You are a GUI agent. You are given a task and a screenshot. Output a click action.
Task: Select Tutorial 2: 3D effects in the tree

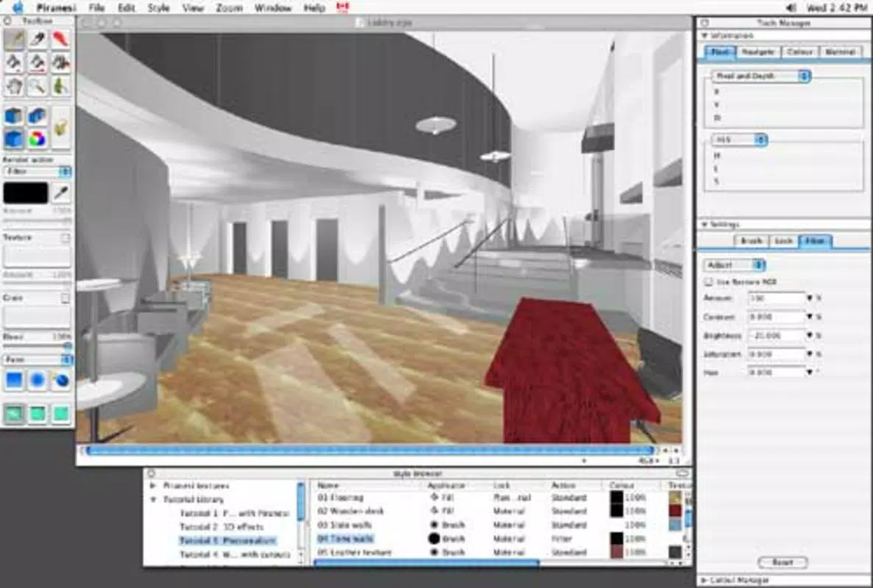coord(221,527)
